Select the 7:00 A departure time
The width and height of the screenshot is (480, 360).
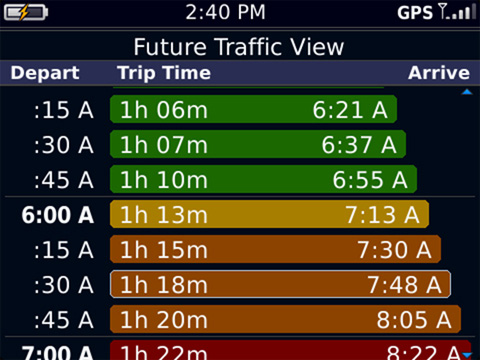[58, 352]
